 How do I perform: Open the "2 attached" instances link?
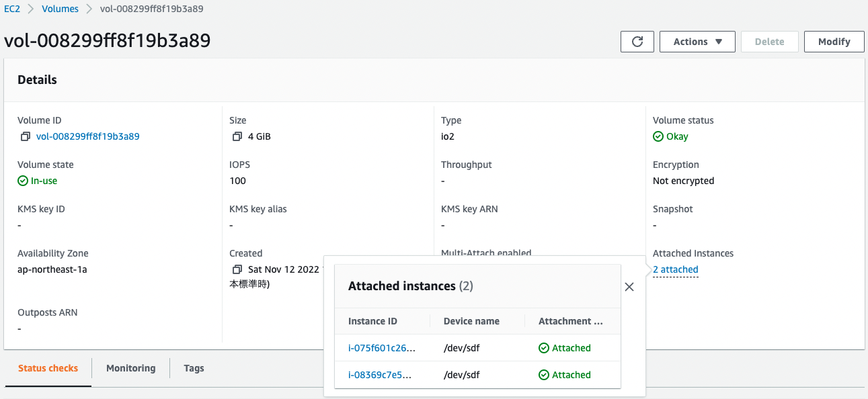[675, 269]
